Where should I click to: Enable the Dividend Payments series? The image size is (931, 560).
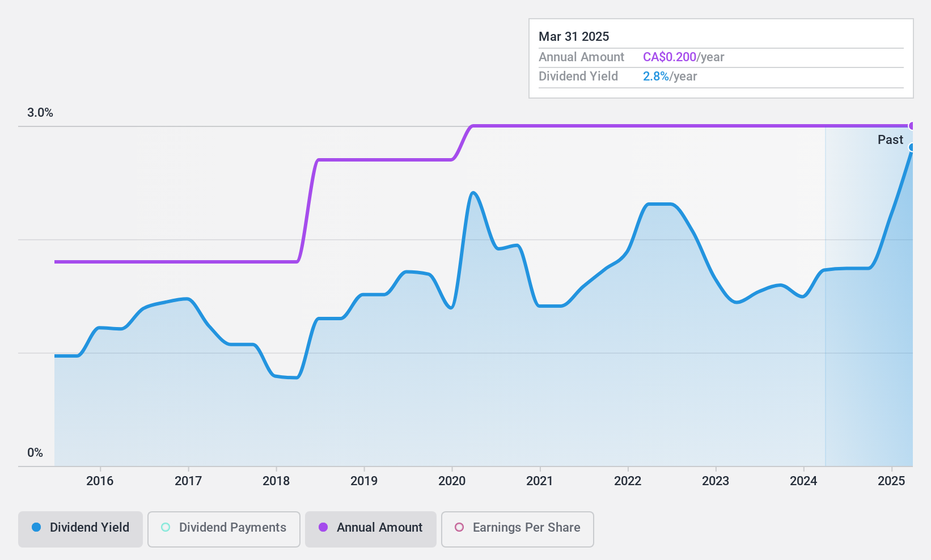(224, 529)
